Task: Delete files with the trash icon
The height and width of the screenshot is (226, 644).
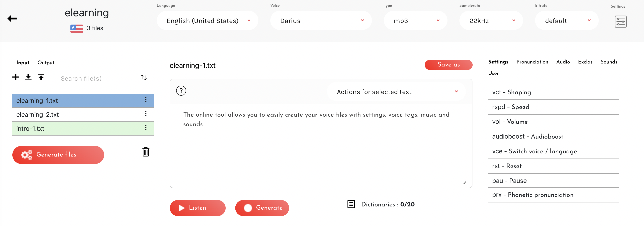Action: [146, 152]
